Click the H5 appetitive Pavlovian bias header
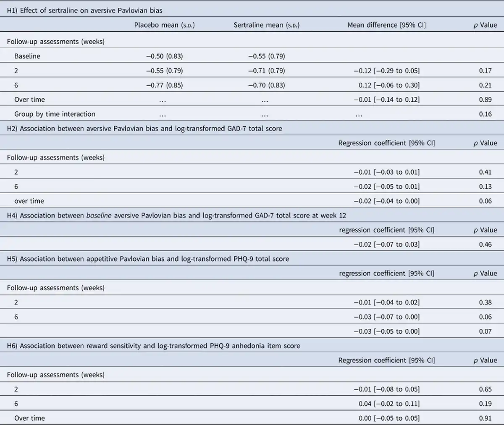This screenshot has height=425, width=504. (x=148, y=259)
